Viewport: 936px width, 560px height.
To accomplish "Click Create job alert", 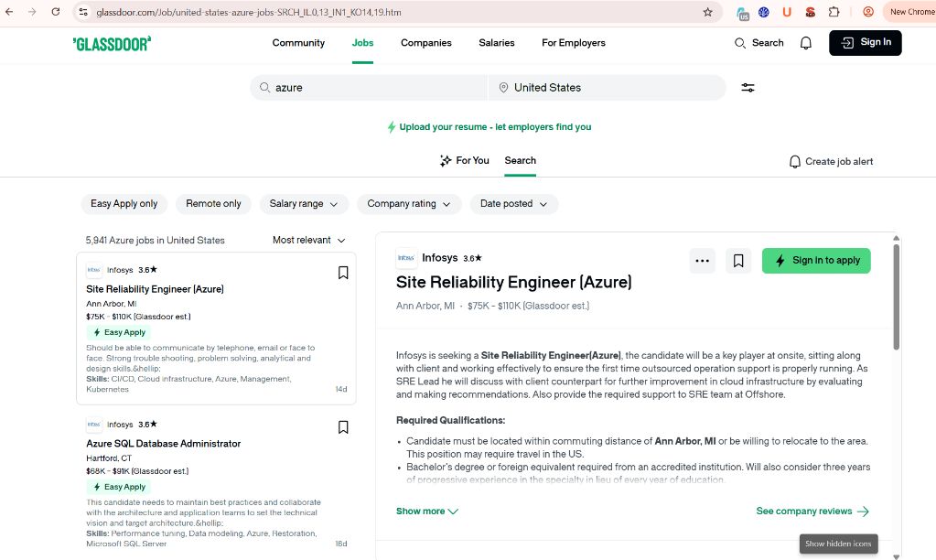I will click(x=831, y=162).
